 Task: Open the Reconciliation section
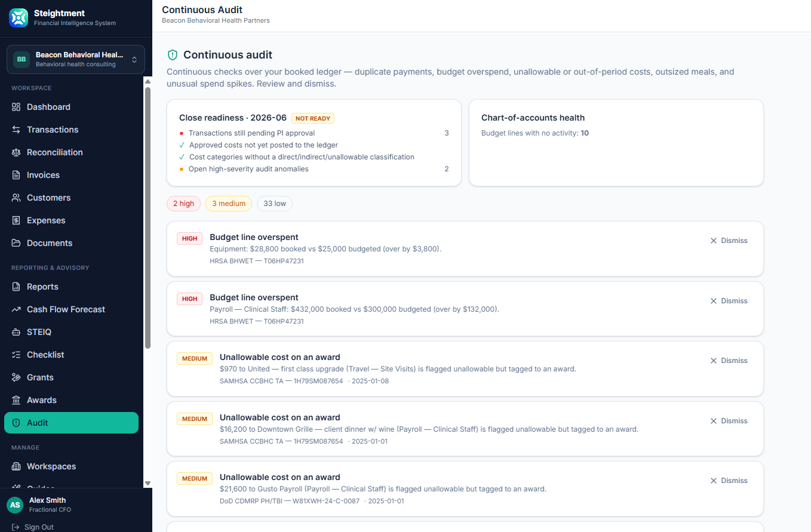point(71,152)
